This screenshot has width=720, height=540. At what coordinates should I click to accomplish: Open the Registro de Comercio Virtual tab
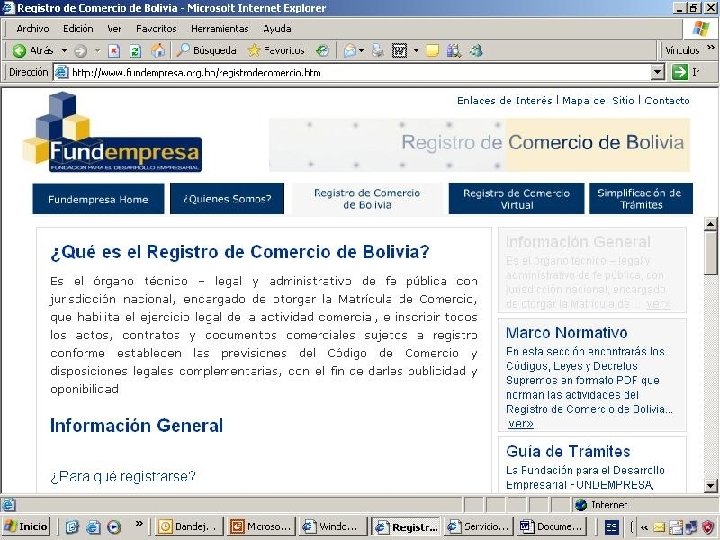click(517, 199)
